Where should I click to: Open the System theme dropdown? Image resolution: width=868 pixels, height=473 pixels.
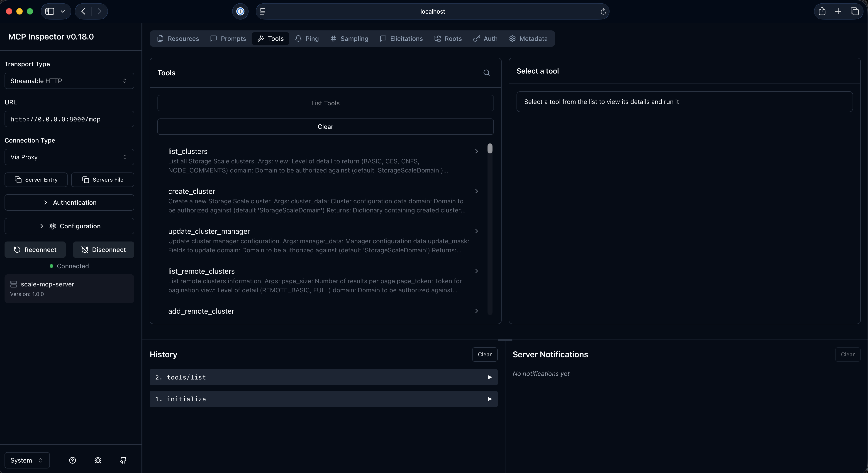[x=27, y=460]
